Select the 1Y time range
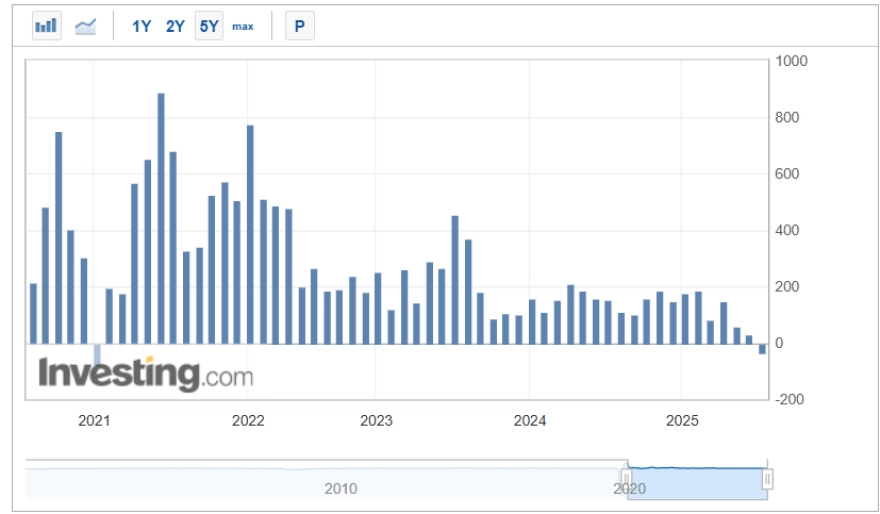The height and width of the screenshot is (514, 880). pyautogui.click(x=142, y=26)
